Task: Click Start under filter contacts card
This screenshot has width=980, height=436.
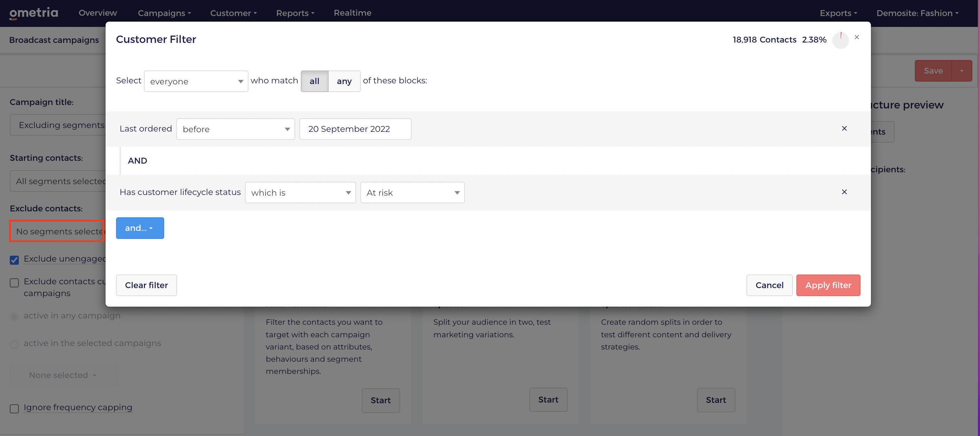Action: 381,400
